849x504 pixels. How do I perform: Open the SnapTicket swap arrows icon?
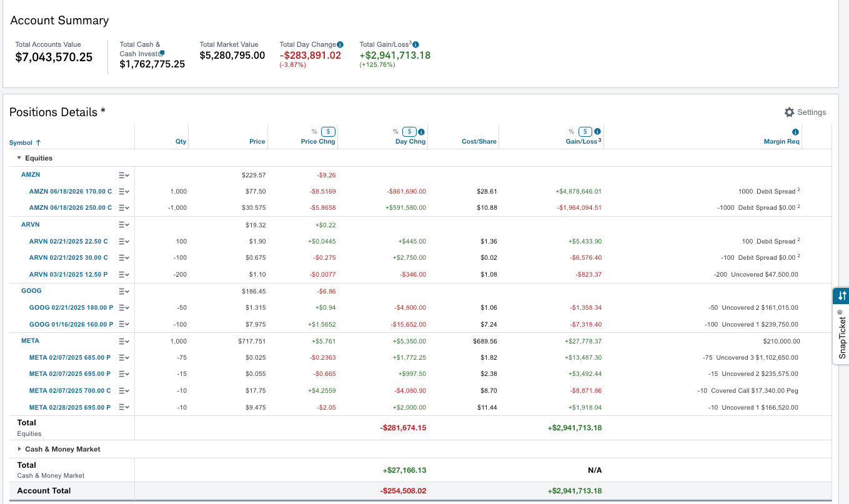pos(842,296)
